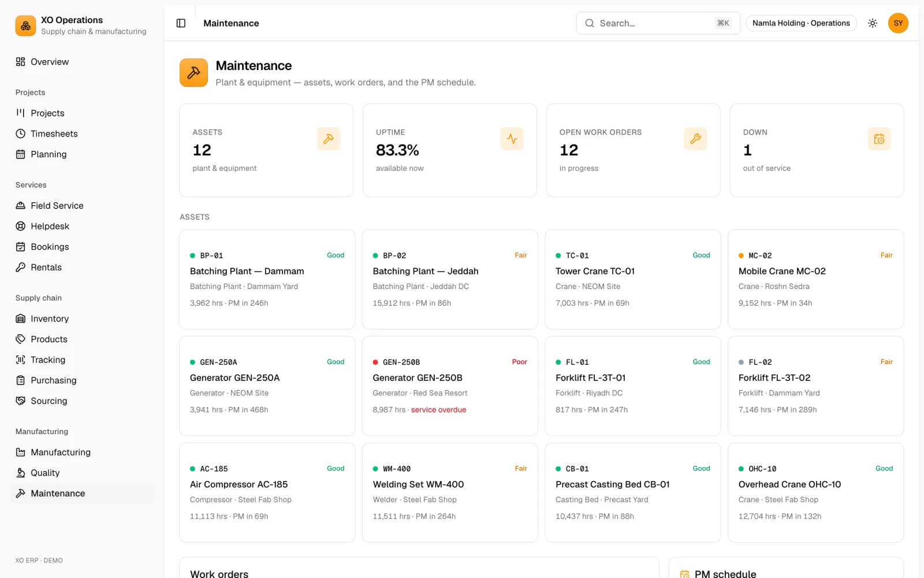Go to Overview in sidebar
This screenshot has height=578, width=924.
82,62
